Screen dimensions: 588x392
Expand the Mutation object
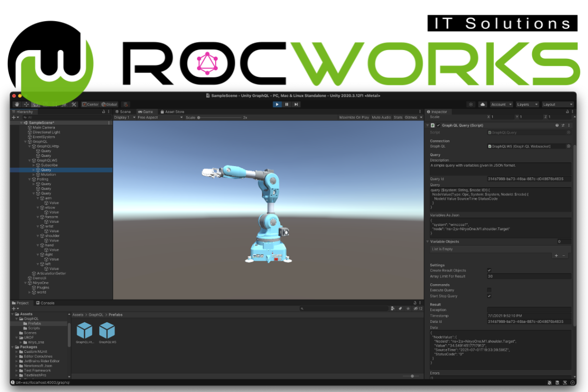tap(34, 174)
